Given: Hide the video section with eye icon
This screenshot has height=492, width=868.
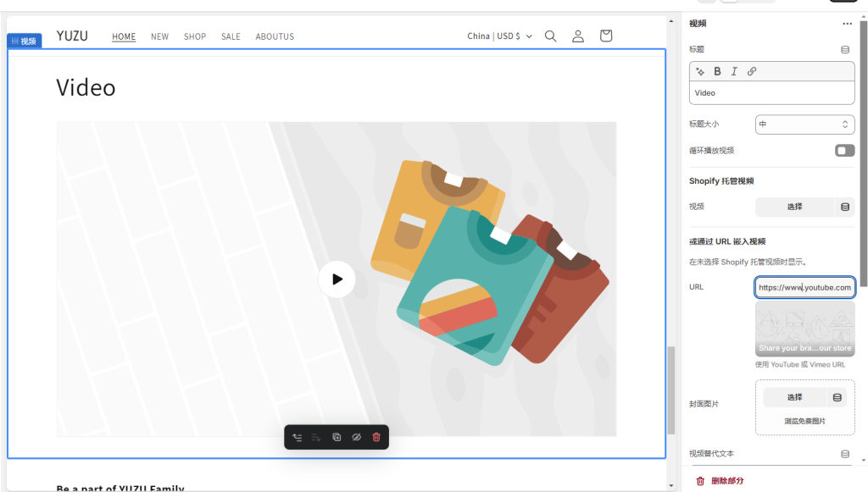Looking at the screenshot, I should click(356, 437).
